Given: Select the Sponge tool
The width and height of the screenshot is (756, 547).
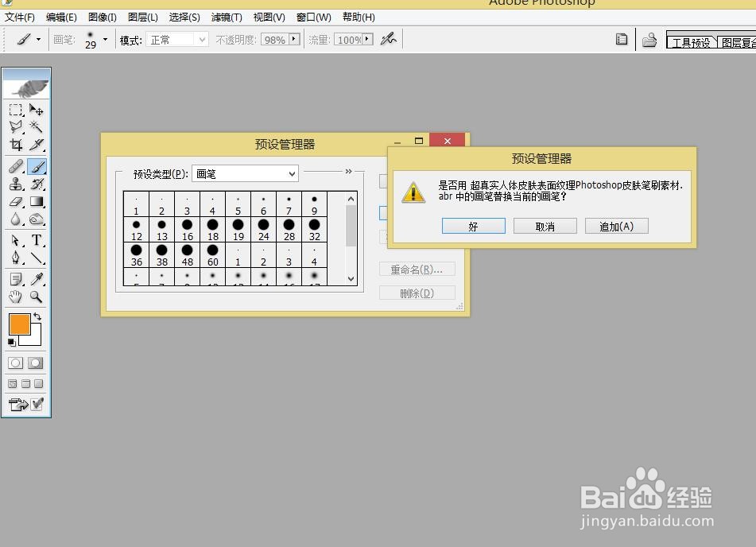Looking at the screenshot, I should click(x=36, y=219).
